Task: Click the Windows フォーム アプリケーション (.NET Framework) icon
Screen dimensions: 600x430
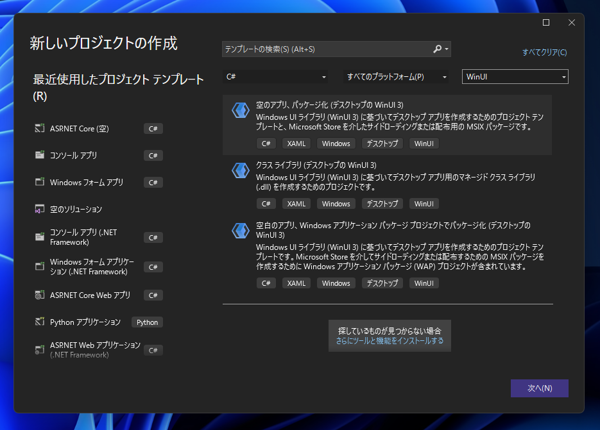Action: [x=39, y=266]
